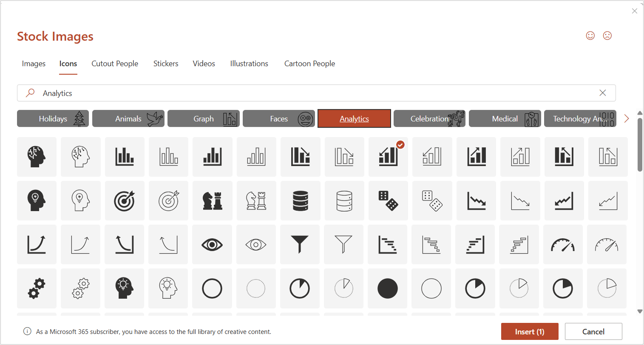Clear the Analytics search text

(x=602, y=93)
